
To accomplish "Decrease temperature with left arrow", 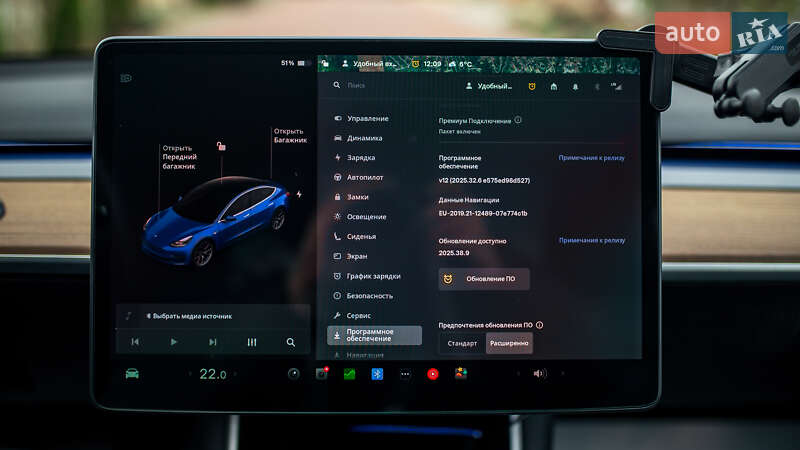I will pos(191,374).
